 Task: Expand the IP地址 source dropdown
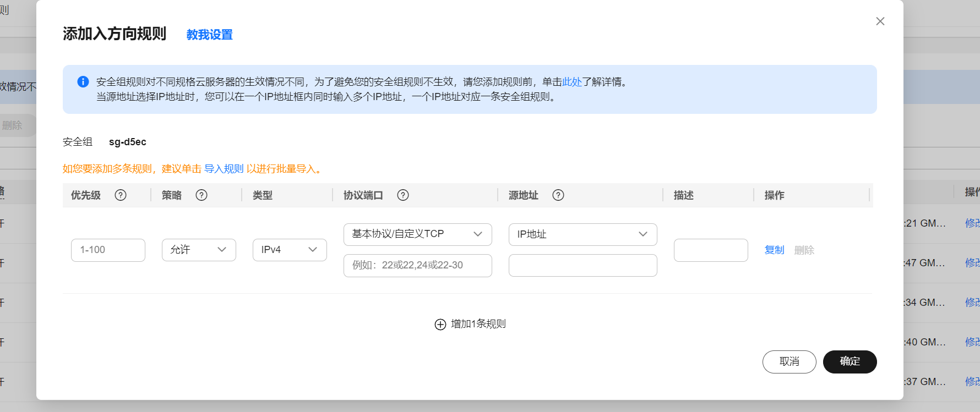pyautogui.click(x=583, y=234)
